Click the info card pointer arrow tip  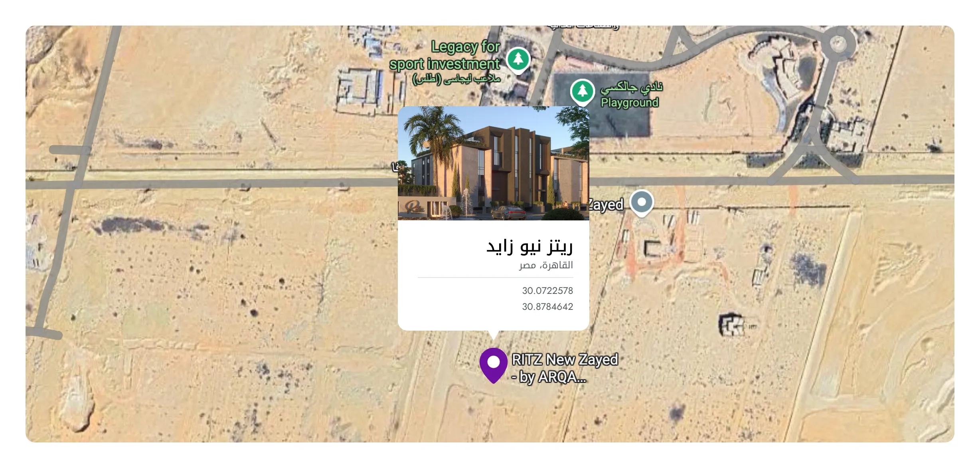point(494,338)
